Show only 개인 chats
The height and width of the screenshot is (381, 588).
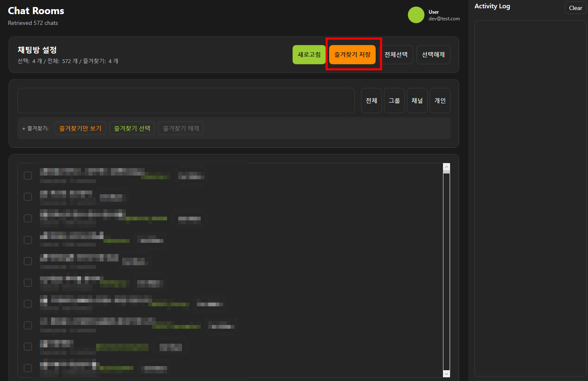[440, 100]
